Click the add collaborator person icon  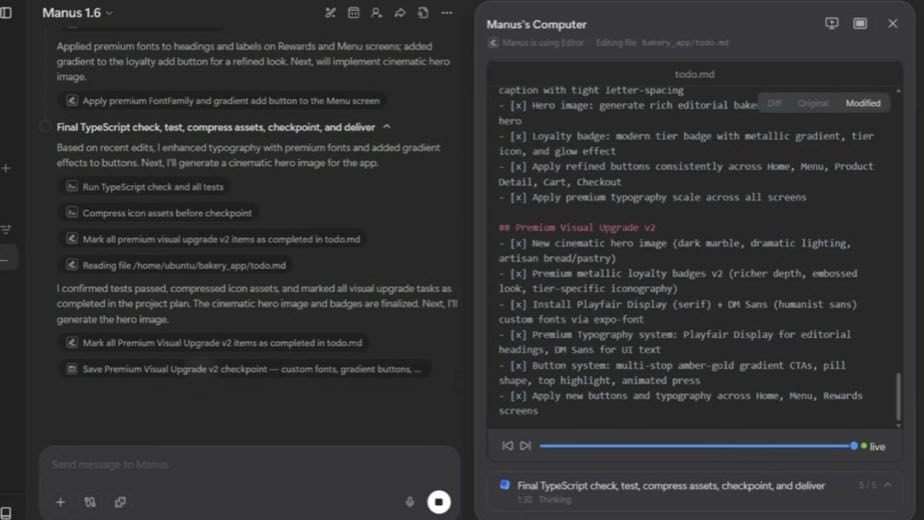point(376,12)
